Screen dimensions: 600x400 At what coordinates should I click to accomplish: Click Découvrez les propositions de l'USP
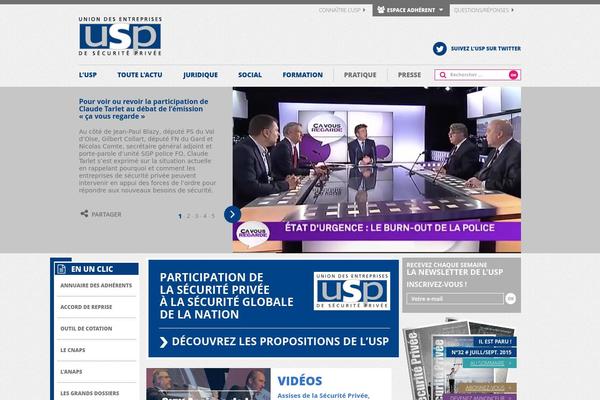tap(280, 341)
